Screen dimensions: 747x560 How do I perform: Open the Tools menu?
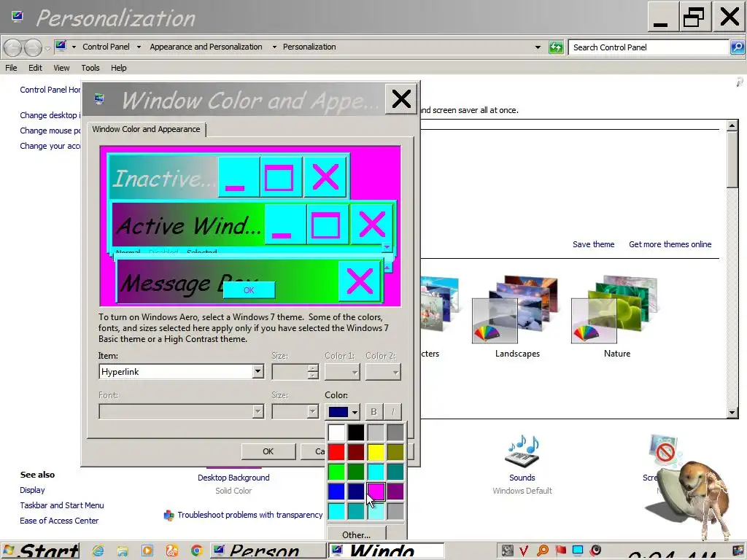90,68
